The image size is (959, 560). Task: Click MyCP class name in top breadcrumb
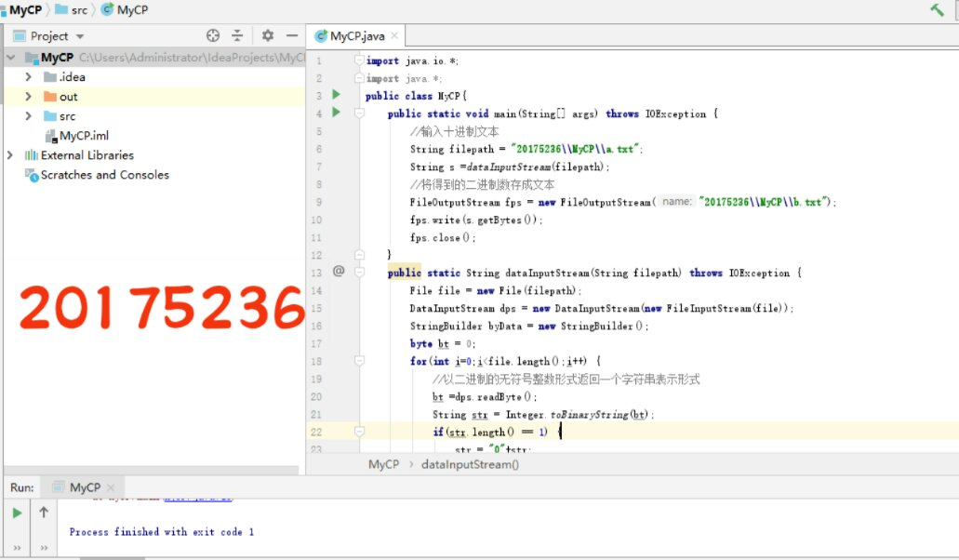coord(132,10)
